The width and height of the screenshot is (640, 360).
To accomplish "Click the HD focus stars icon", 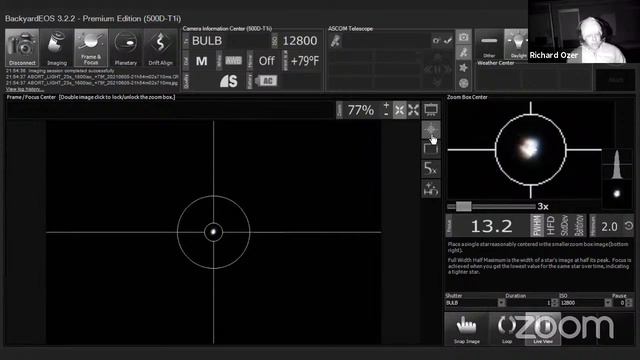I will (x=431, y=189).
